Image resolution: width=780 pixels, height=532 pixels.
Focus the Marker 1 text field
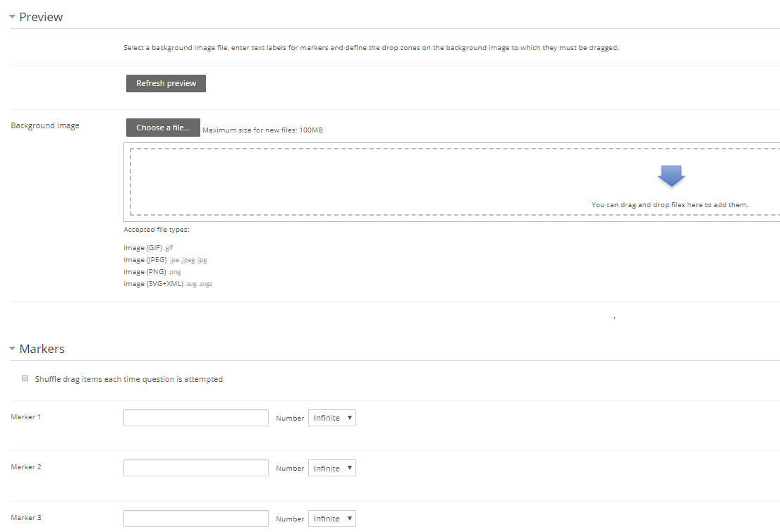click(196, 418)
